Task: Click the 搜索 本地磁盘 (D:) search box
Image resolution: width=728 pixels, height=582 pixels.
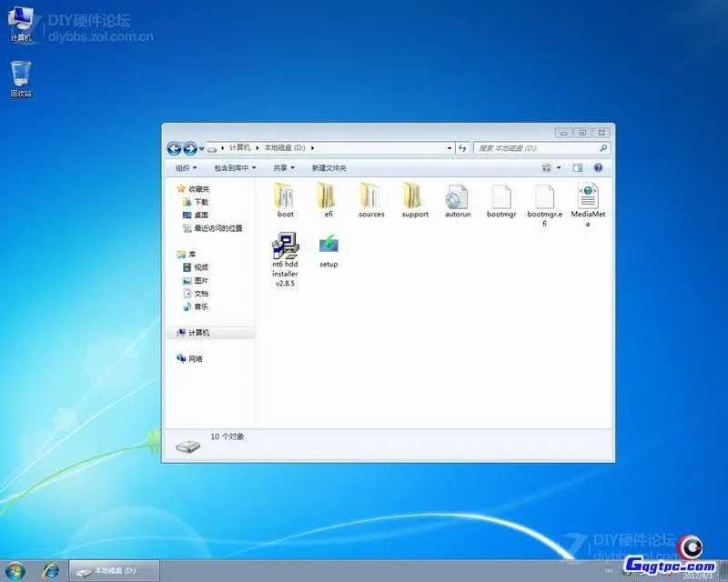Action: point(541,148)
